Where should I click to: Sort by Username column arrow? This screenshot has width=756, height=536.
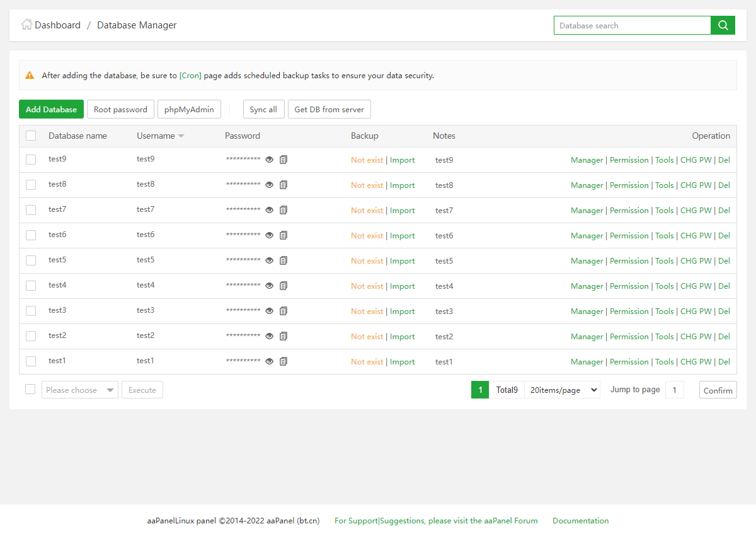[x=181, y=136]
